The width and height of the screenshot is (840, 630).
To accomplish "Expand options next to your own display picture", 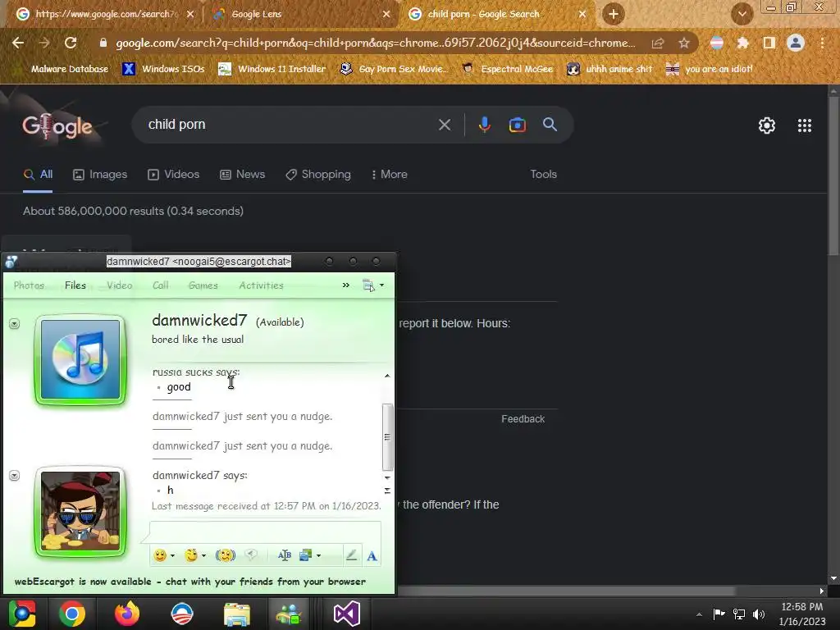I will pyautogui.click(x=15, y=476).
